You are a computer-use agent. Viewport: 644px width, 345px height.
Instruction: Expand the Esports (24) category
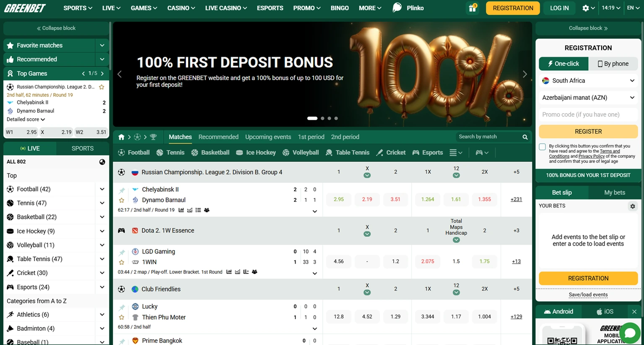102,287
